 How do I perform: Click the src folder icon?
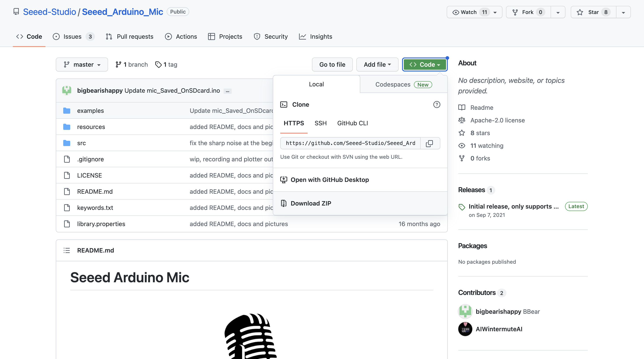66,143
